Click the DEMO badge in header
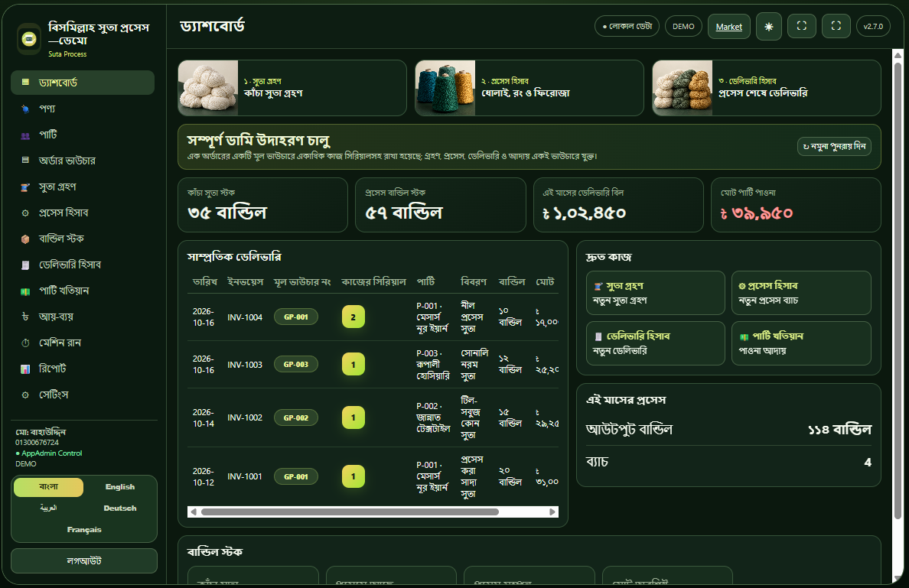 683,27
